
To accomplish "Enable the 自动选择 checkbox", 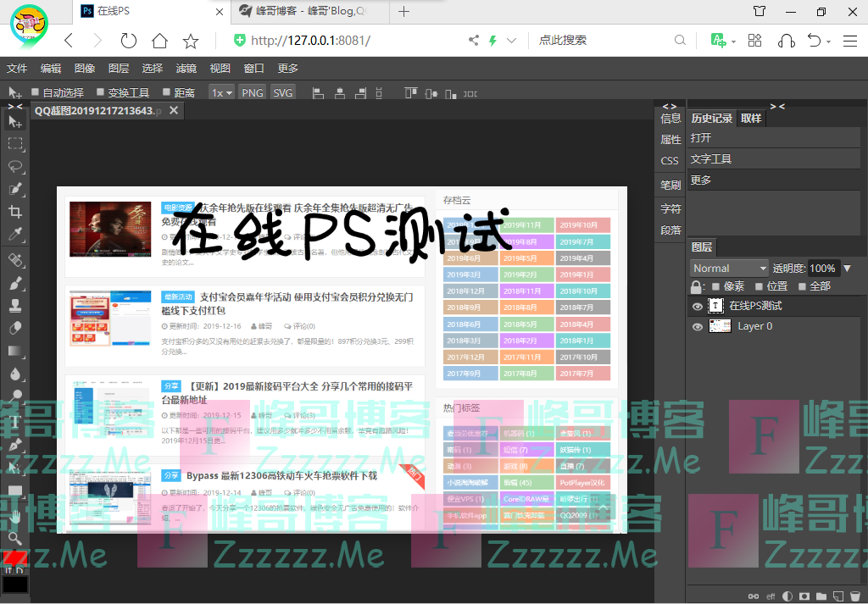I will 36,92.
